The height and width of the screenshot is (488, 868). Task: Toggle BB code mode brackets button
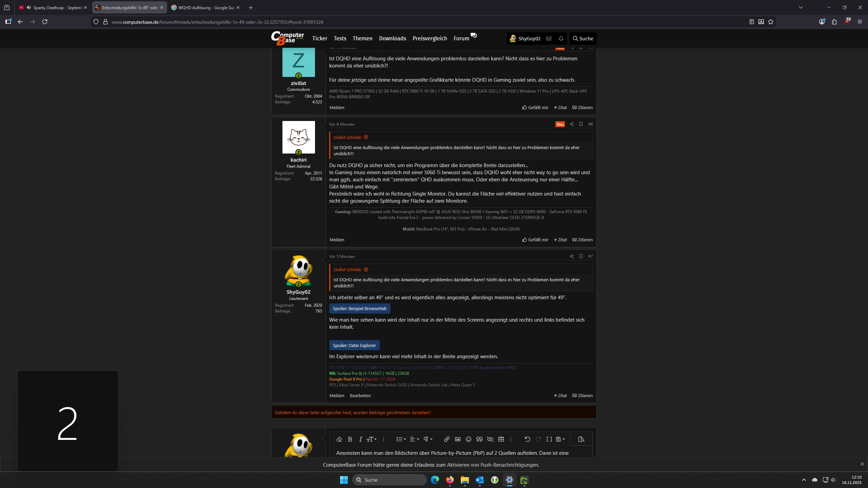pyautogui.click(x=549, y=439)
